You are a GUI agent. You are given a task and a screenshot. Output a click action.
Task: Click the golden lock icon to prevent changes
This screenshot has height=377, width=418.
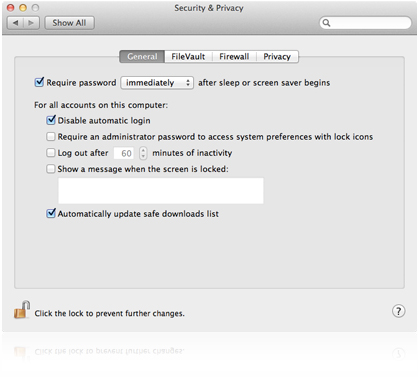tap(22, 310)
